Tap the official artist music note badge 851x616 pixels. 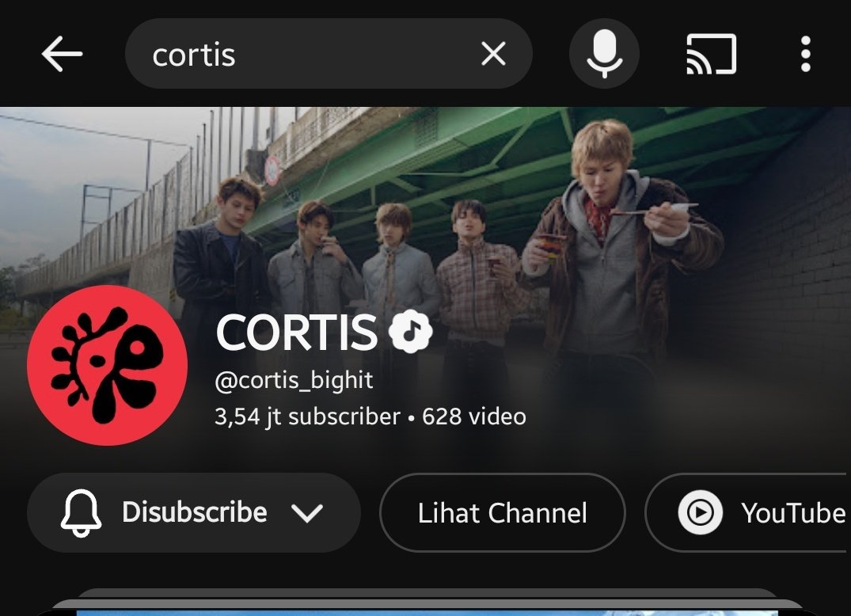[411, 331]
